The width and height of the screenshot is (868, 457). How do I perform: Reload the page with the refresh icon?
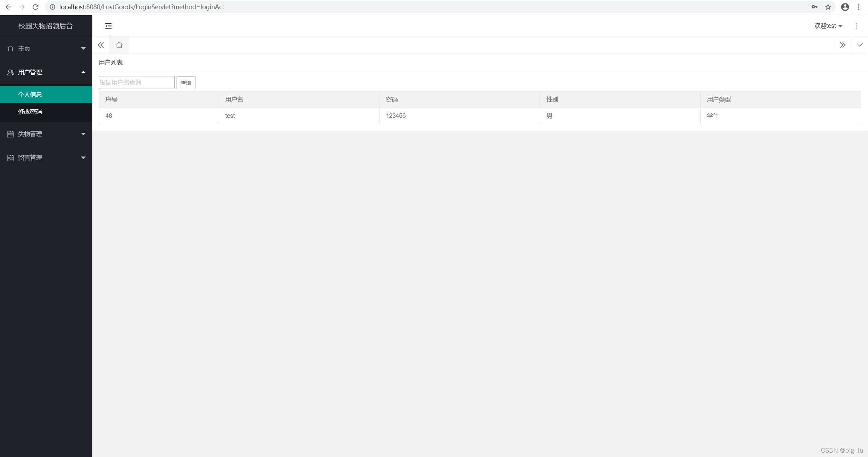[x=36, y=7]
